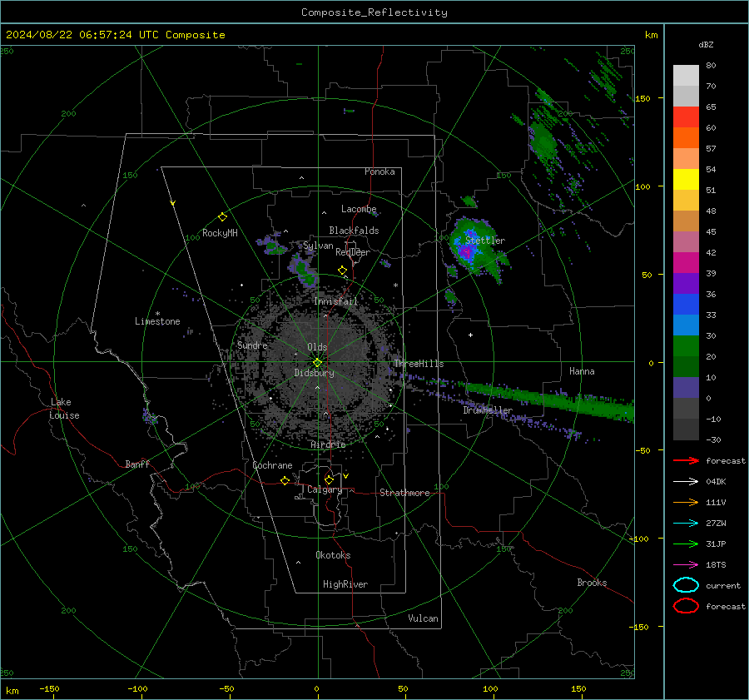Click the Calgary city label
The width and height of the screenshot is (749, 700).
[325, 489]
